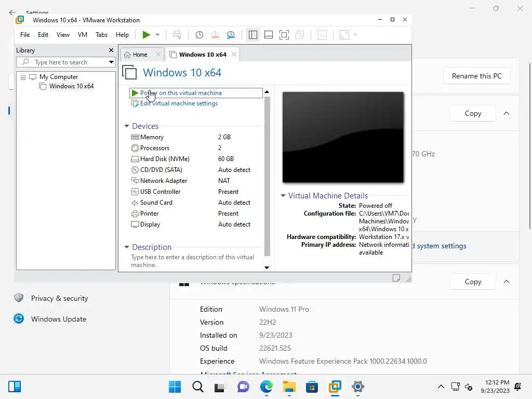Click the scroll up arrow in VM summary

[267, 92]
